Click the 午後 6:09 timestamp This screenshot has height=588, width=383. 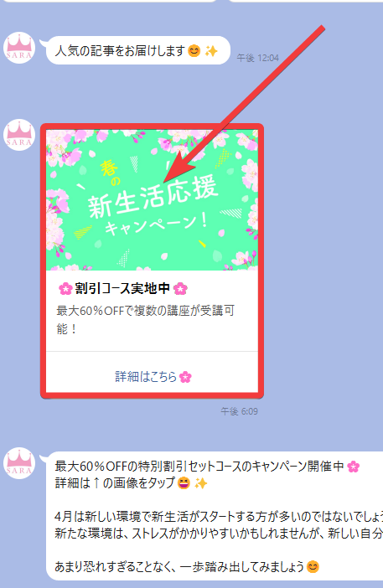[x=239, y=411]
